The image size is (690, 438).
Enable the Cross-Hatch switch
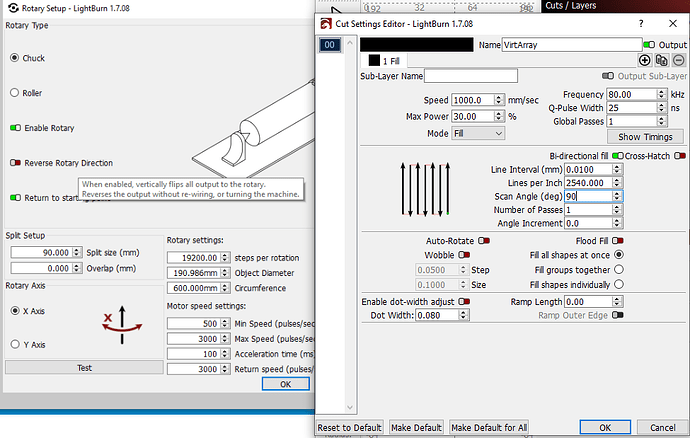click(x=680, y=156)
